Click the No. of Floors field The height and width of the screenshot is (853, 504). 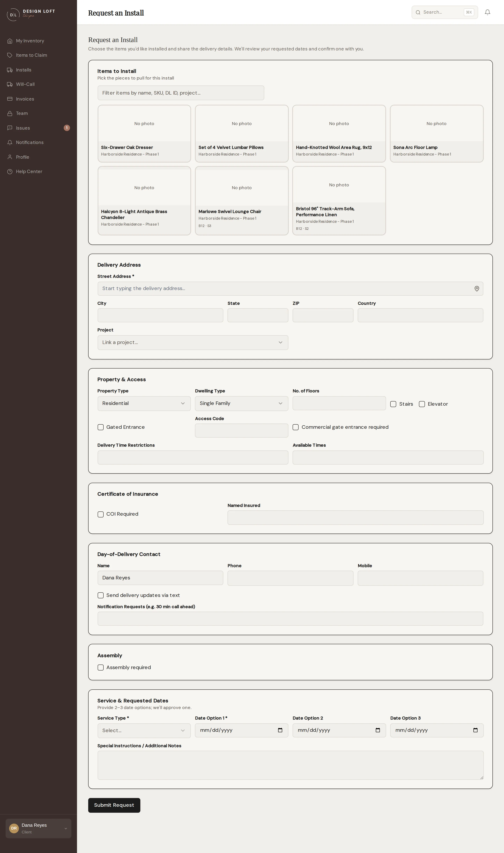(x=339, y=403)
